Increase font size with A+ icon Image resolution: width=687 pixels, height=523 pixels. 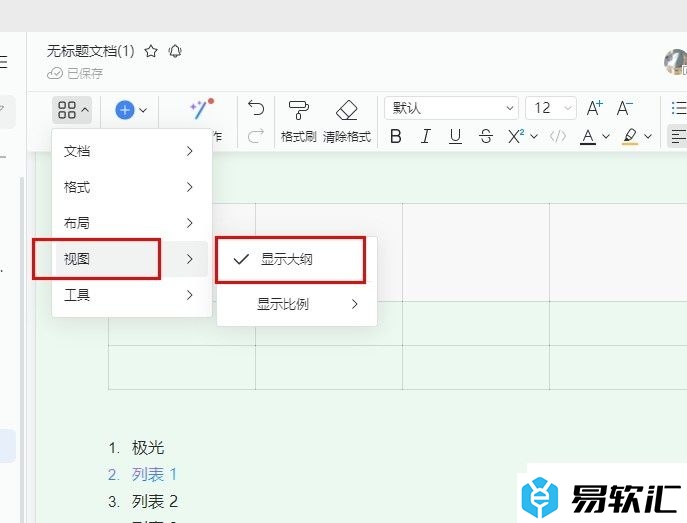pyautogui.click(x=595, y=108)
